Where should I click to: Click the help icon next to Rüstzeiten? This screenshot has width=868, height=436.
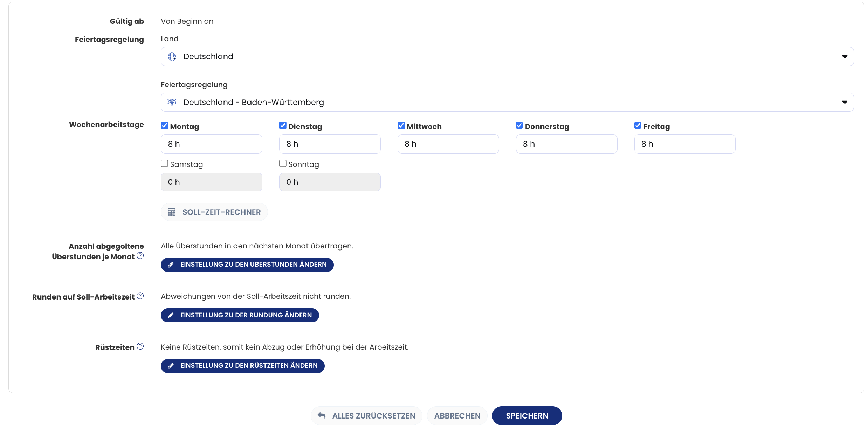coord(140,346)
